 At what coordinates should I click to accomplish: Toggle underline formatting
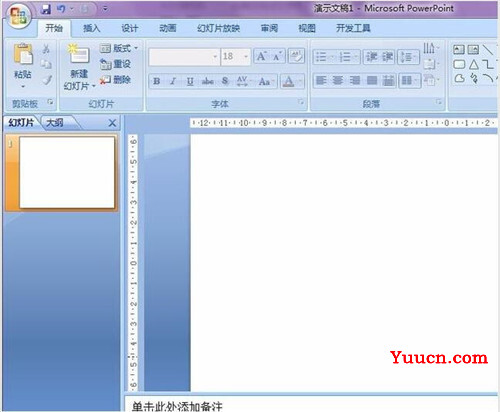click(190, 81)
